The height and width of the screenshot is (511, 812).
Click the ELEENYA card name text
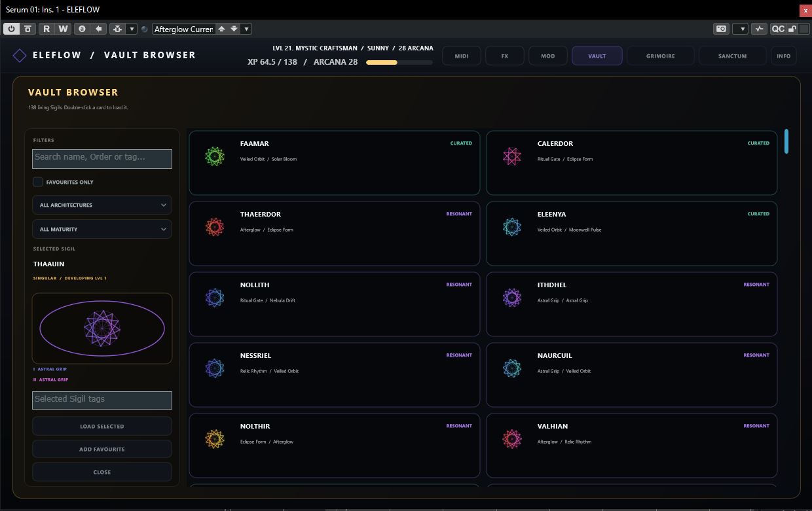(x=552, y=214)
